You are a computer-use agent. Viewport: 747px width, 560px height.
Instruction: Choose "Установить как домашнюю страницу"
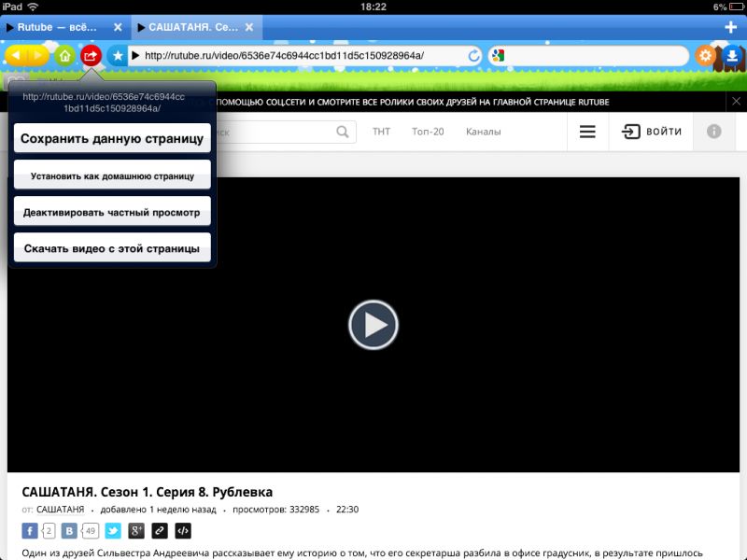tap(112, 175)
